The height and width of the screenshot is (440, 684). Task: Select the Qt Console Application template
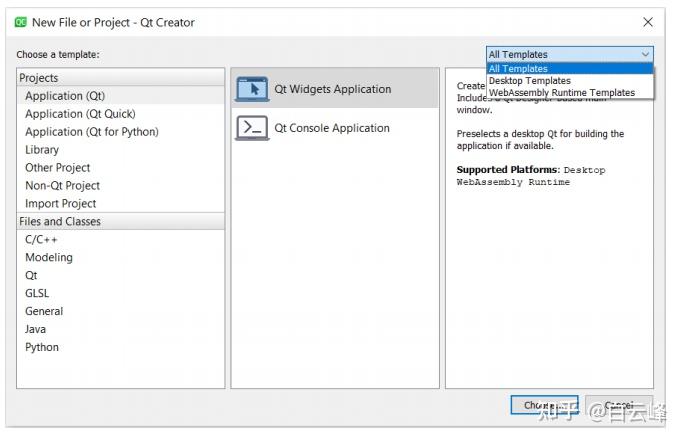[x=332, y=128]
